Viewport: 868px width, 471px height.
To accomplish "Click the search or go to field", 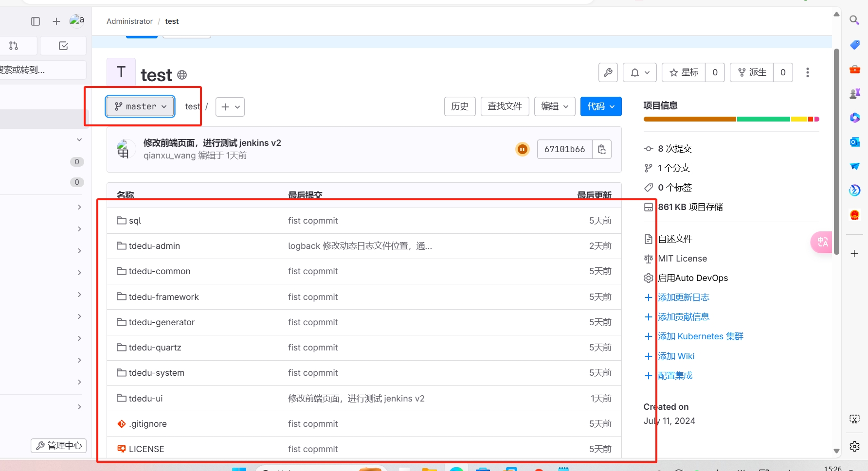I will [x=43, y=70].
